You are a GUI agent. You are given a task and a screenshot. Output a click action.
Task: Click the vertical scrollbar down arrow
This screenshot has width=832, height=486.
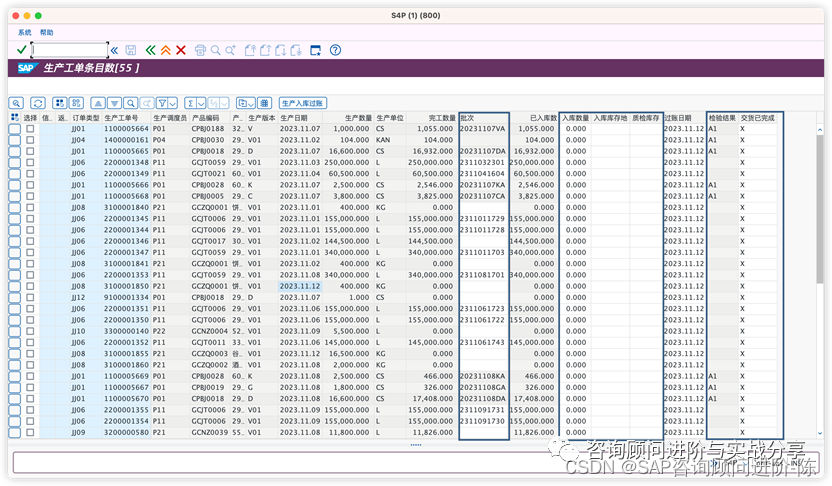pos(820,433)
